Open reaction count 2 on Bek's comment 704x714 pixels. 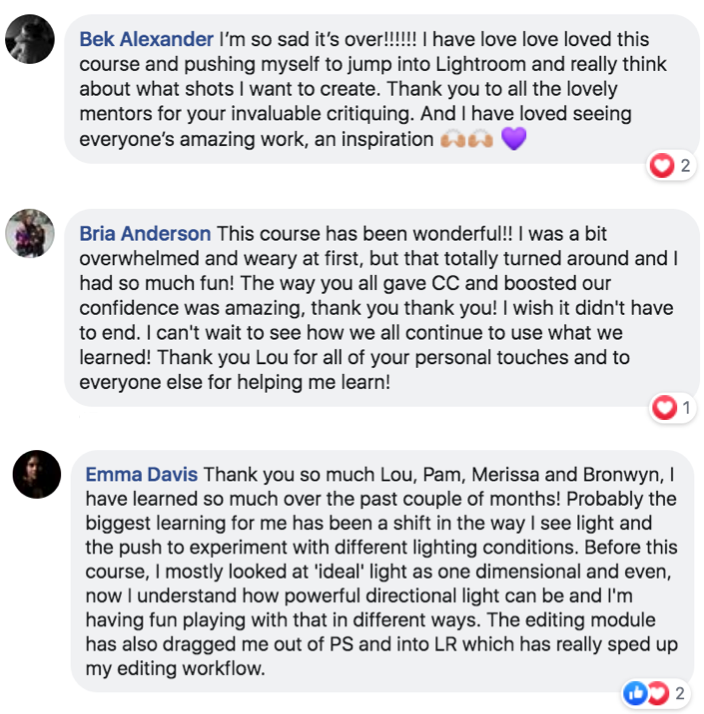685,166
